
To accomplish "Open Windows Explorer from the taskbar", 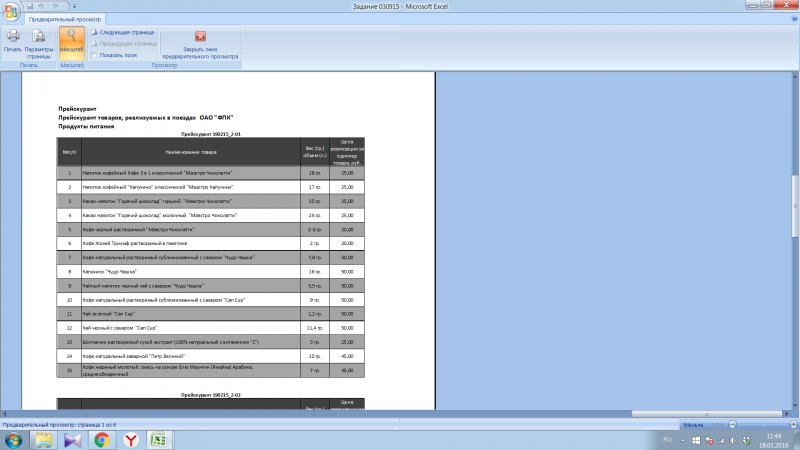I will click(43, 440).
